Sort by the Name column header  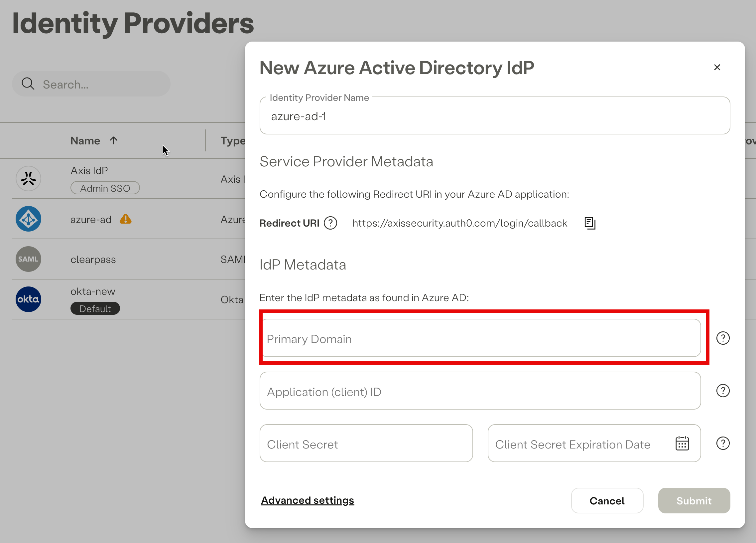85,140
